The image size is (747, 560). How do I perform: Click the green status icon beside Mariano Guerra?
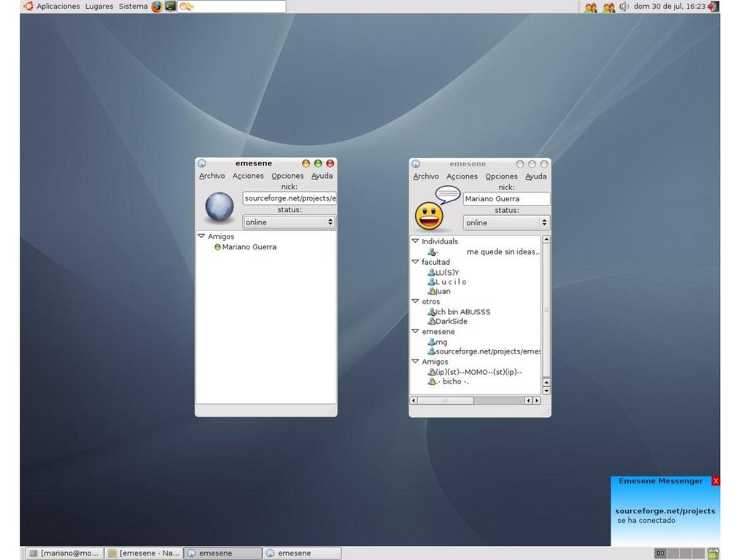tap(217, 247)
